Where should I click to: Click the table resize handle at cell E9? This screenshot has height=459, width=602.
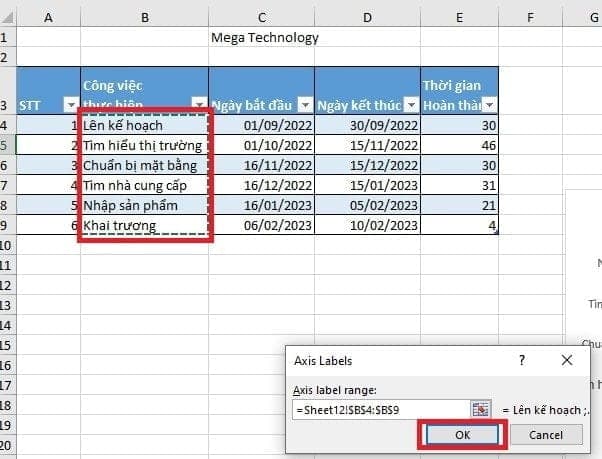pos(496,232)
